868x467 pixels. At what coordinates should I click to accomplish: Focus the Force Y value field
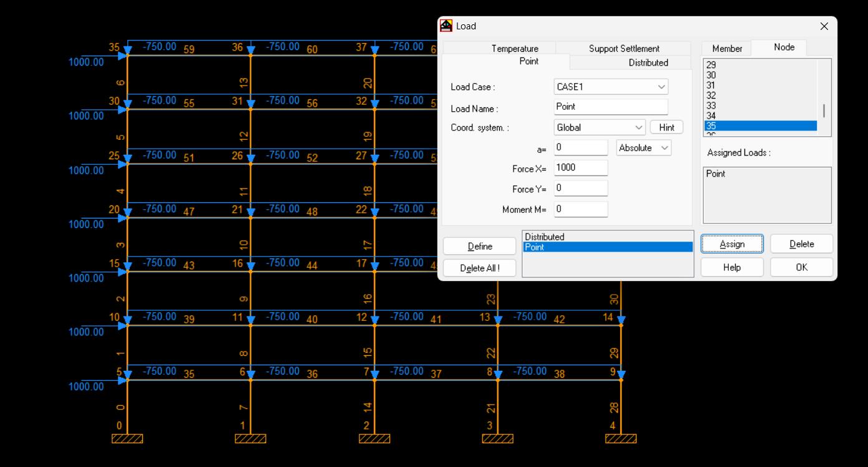click(581, 188)
